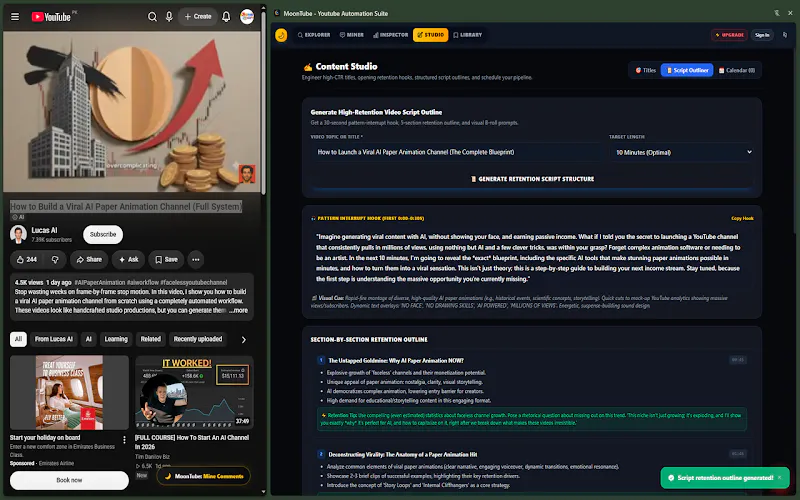Open the Target Length dropdown

(682, 152)
